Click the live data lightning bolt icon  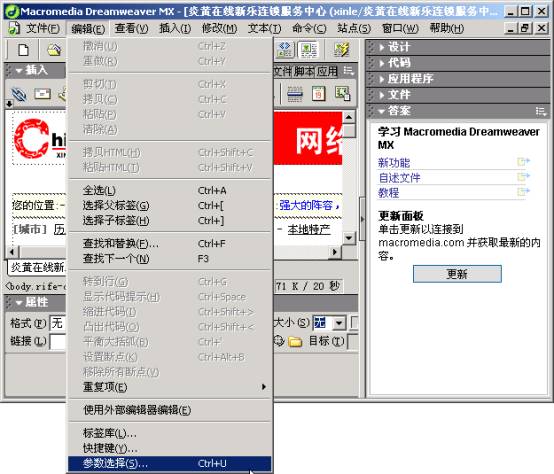coord(341,49)
